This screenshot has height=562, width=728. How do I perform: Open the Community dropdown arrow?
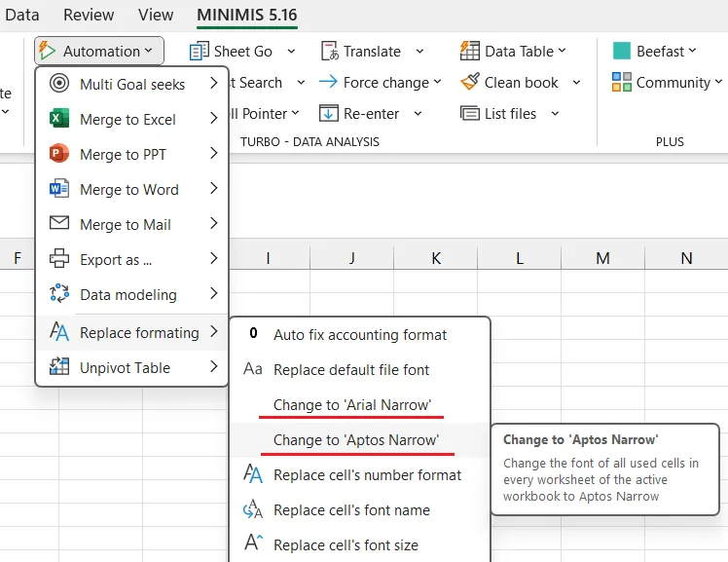click(x=718, y=82)
